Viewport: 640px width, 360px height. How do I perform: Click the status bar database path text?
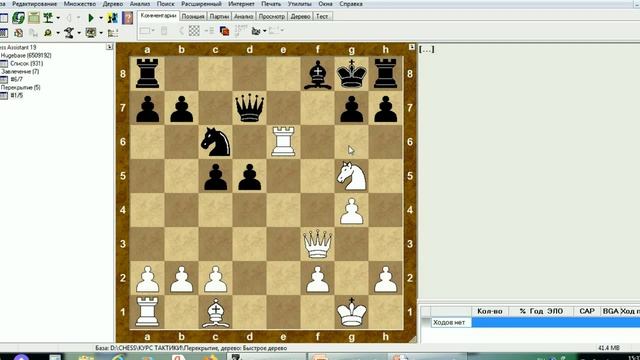click(x=191, y=348)
